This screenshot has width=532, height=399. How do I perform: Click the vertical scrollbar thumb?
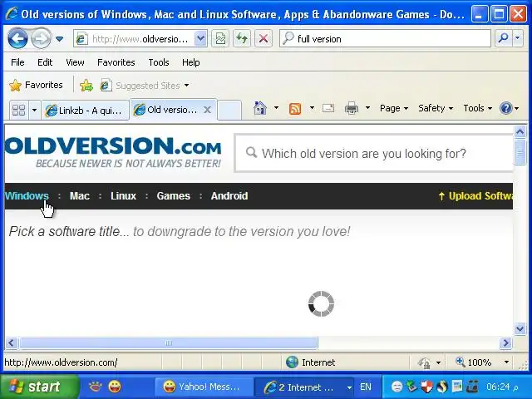[x=520, y=151]
